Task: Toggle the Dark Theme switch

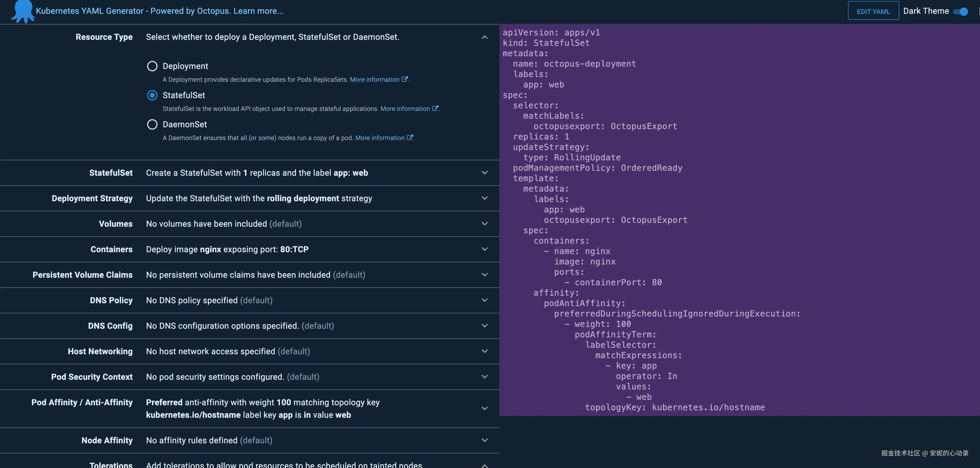Action: [x=960, y=11]
